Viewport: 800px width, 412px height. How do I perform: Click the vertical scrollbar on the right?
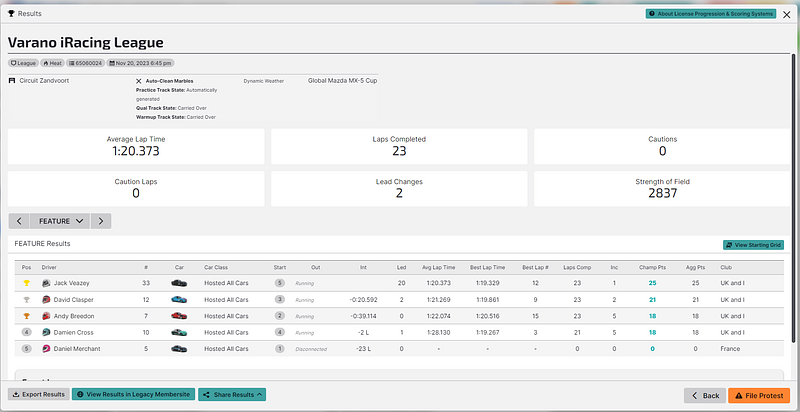pos(794,196)
